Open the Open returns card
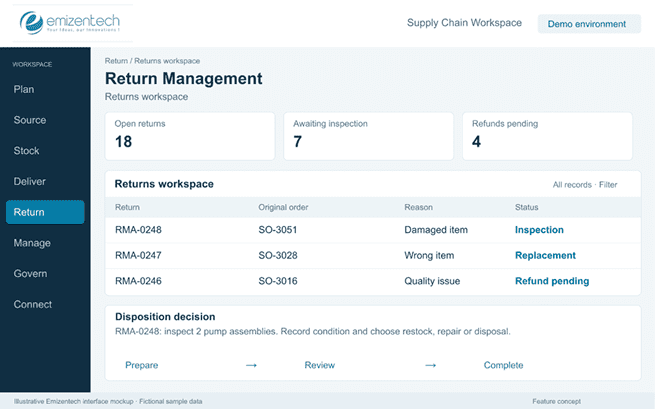The image size is (655, 409). [x=190, y=136]
